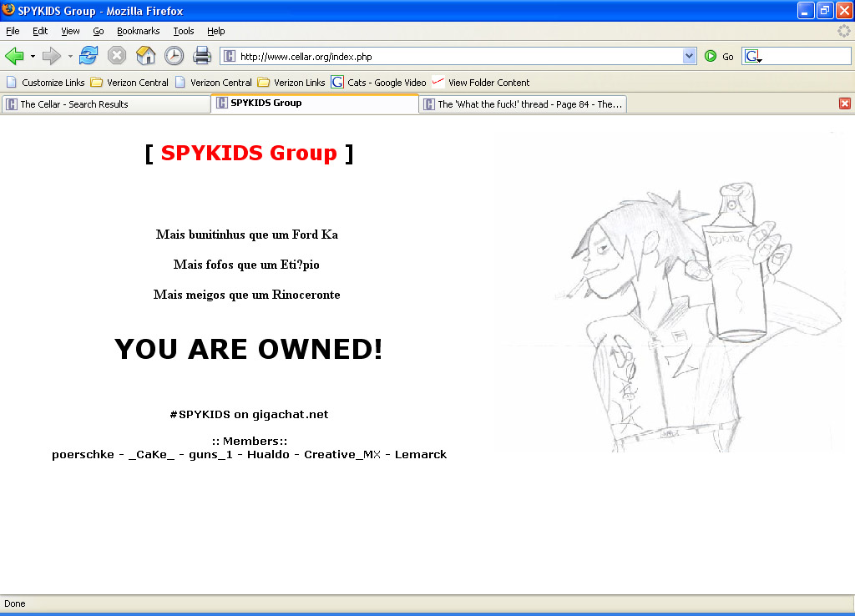
Task: Open the Edit menu
Action: (x=40, y=31)
